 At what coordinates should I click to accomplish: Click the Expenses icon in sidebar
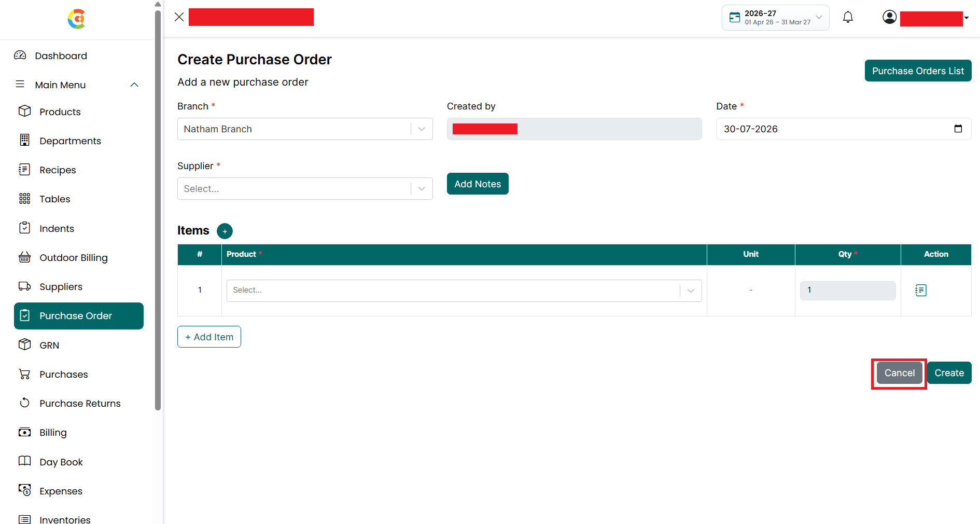[24, 490]
